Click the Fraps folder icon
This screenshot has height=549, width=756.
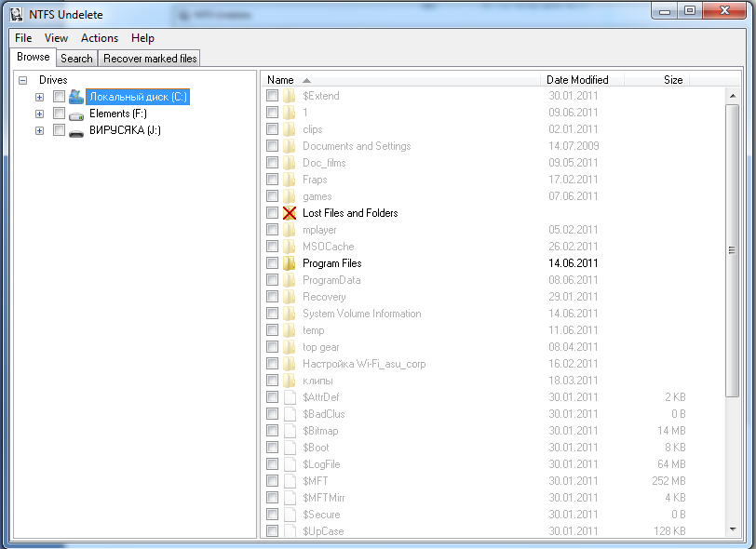(290, 180)
